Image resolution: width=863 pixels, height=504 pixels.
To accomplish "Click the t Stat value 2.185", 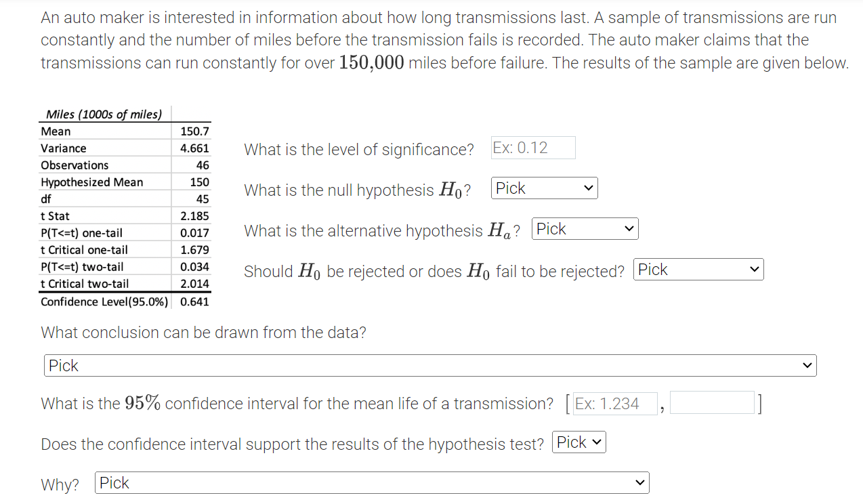I will (194, 216).
